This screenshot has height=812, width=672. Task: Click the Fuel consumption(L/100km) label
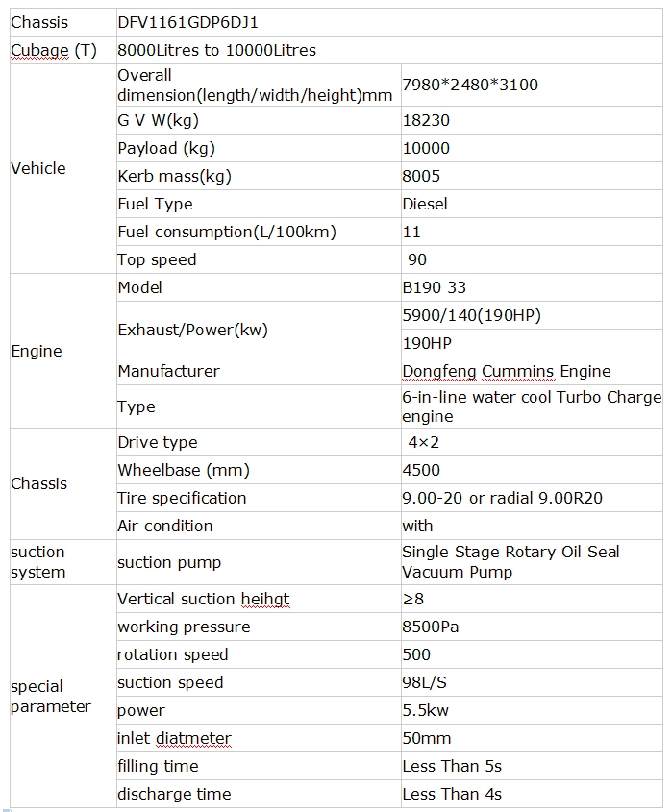[227, 232]
